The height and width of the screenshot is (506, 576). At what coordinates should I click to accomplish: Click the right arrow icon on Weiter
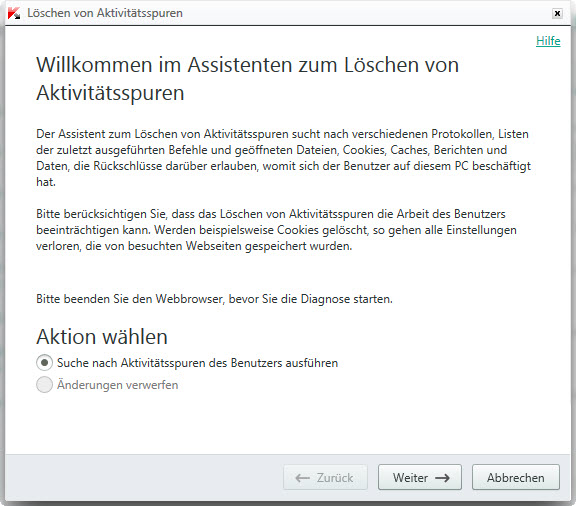coord(442,478)
